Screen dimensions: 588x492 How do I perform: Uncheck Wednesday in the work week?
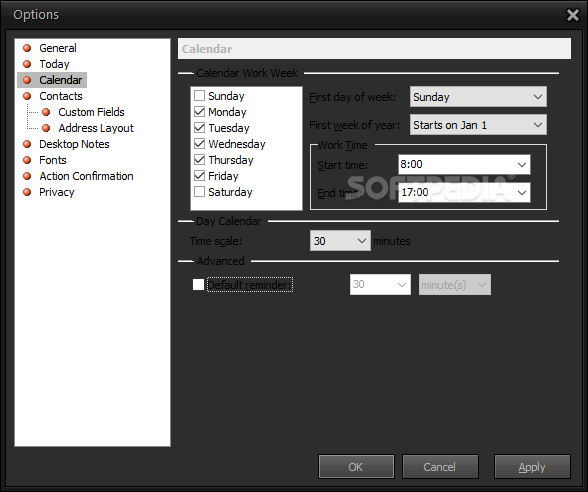tap(200, 144)
